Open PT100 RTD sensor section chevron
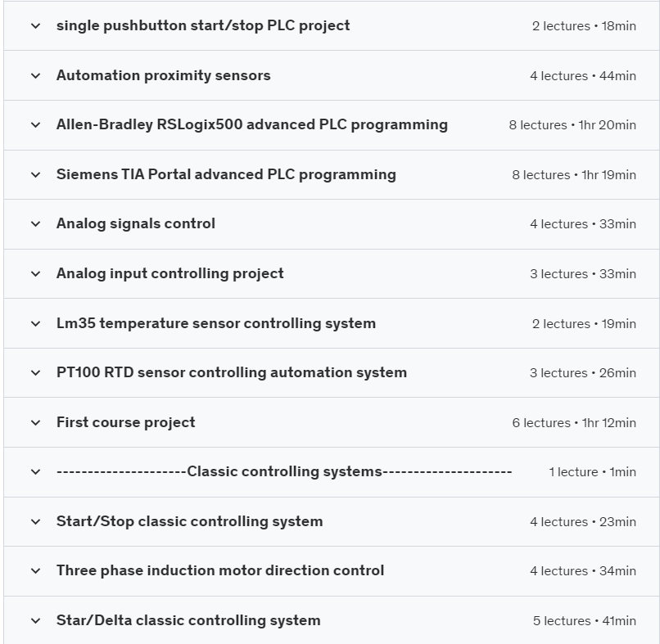 point(35,373)
